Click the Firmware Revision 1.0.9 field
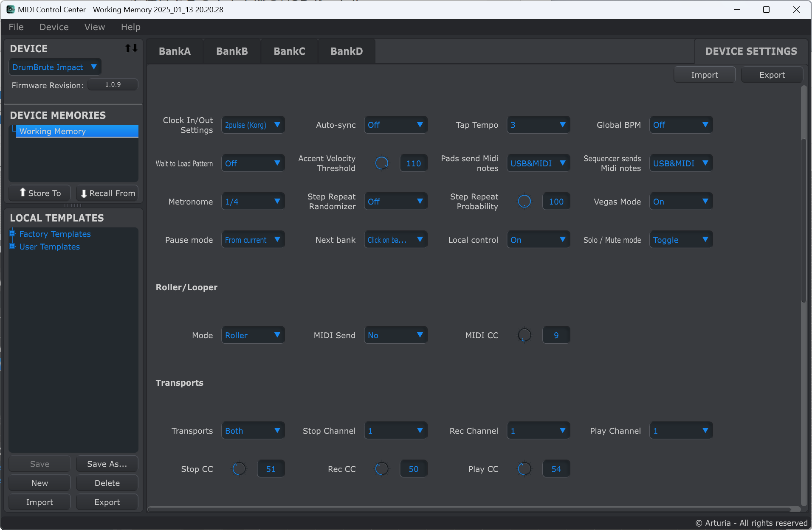 pyautogui.click(x=113, y=84)
